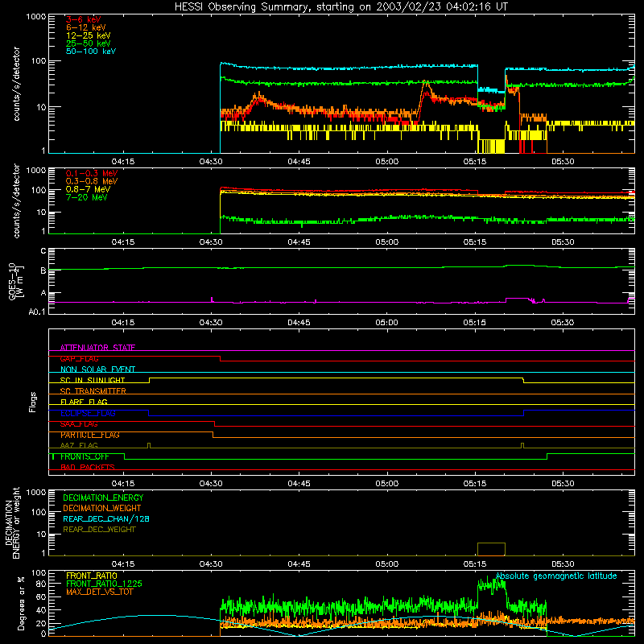Click the AAZ_FLAG pulse marker near 05:23

coord(522,445)
